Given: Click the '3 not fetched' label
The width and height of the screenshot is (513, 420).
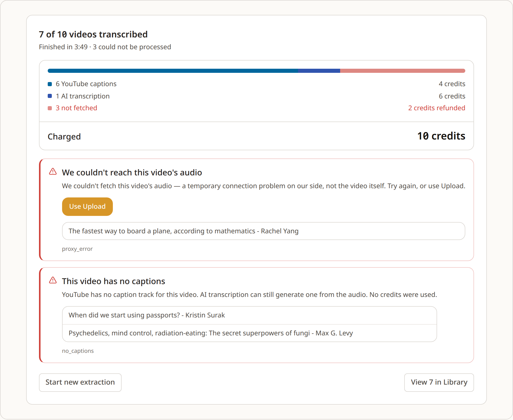Looking at the screenshot, I should tap(76, 108).
